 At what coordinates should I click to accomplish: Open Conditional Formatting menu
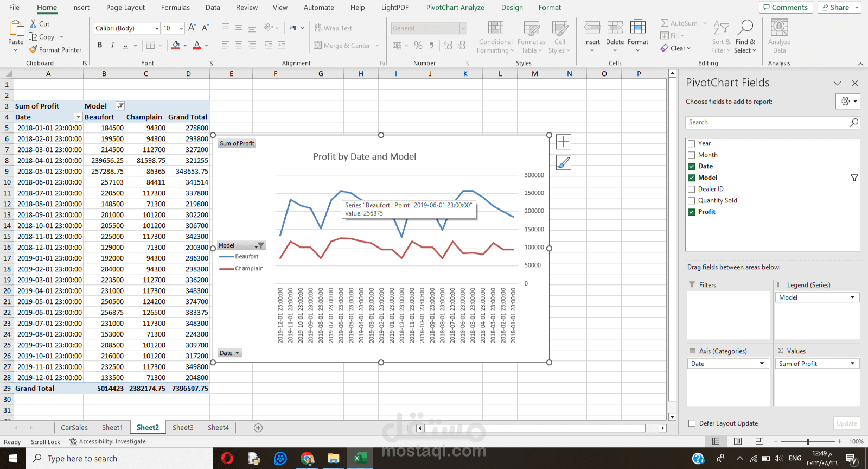pyautogui.click(x=495, y=37)
